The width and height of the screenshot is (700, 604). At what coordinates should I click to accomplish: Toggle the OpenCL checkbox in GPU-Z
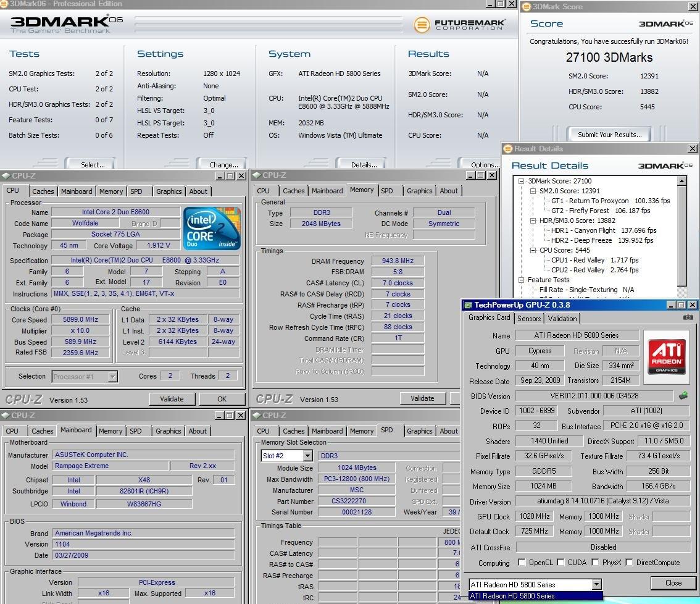(x=522, y=563)
